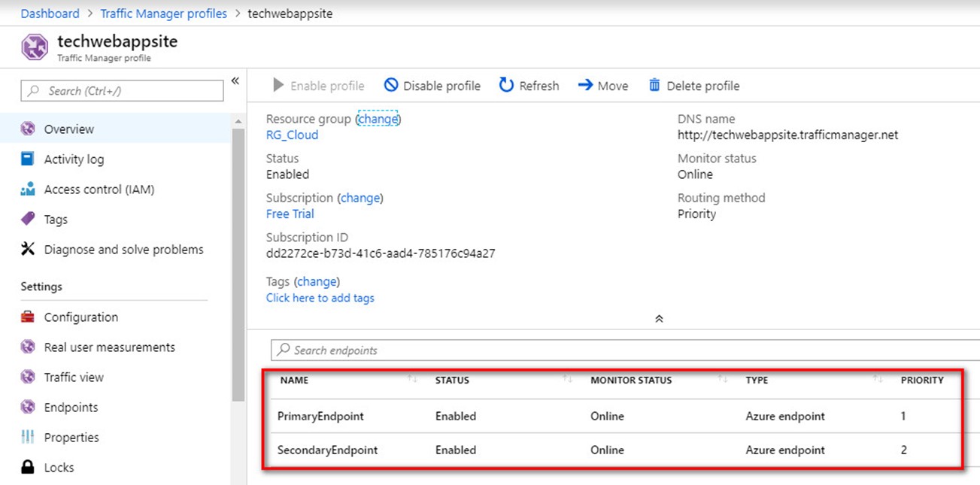980x485 pixels.
Task: Focus the Search endpoints field
Action: (625, 350)
